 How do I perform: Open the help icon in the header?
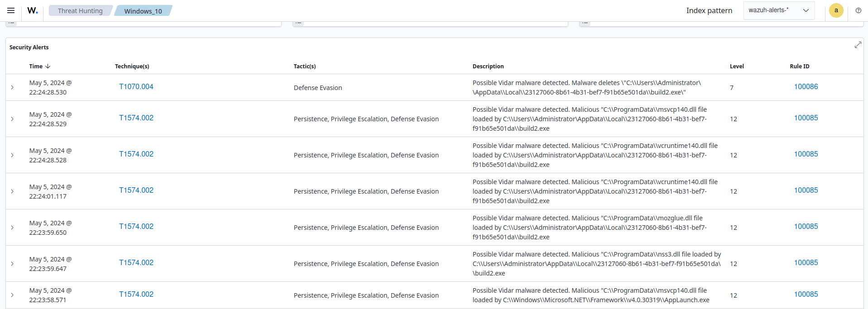point(858,10)
